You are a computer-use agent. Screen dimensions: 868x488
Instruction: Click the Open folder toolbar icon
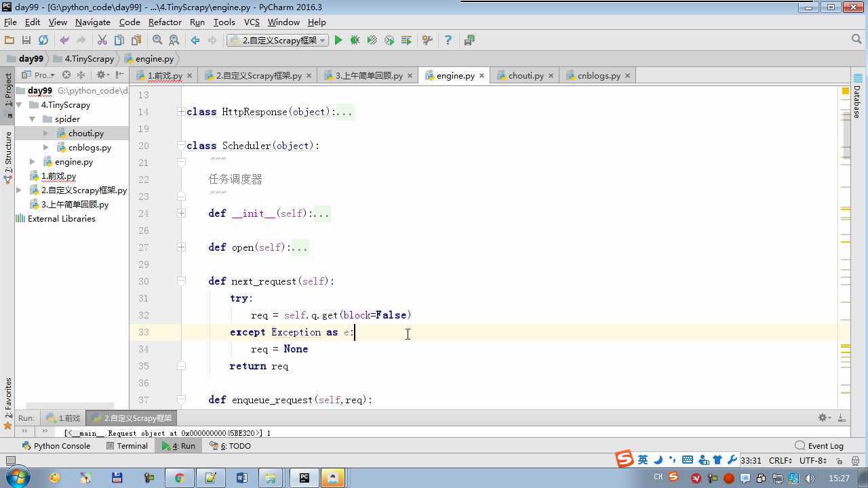9,41
